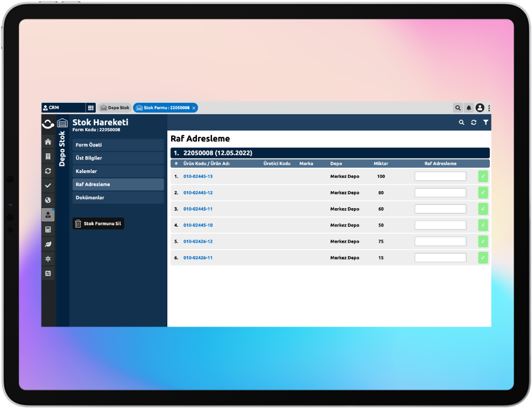The image size is (532, 408).
Task: Open the user profile avatar icon
Action: tap(480, 108)
